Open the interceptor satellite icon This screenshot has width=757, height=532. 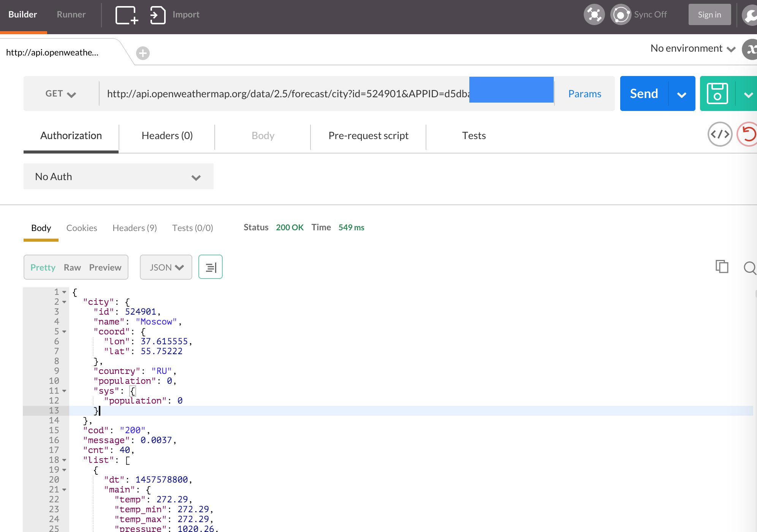point(594,15)
